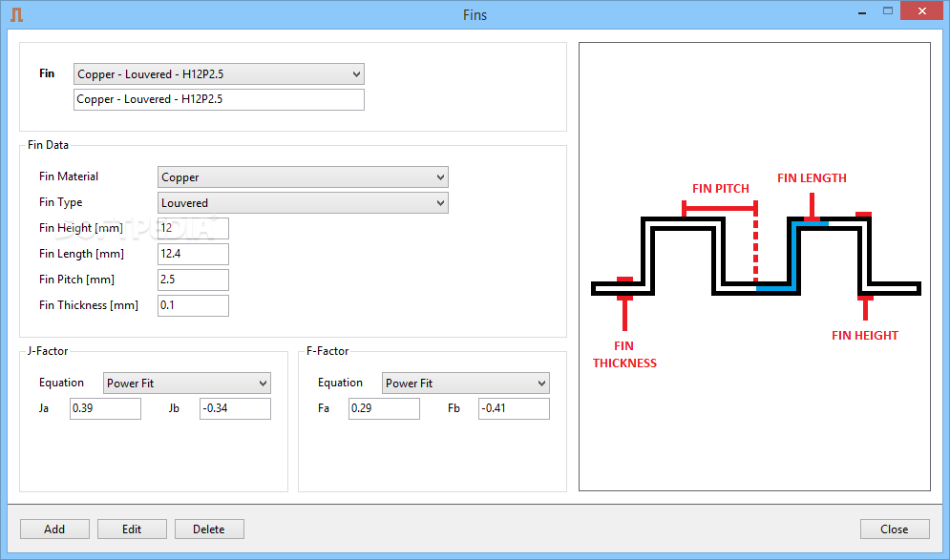This screenshot has width=950, height=560.
Task: Open the J-Factor Equation dropdown
Action: pyautogui.click(x=186, y=384)
